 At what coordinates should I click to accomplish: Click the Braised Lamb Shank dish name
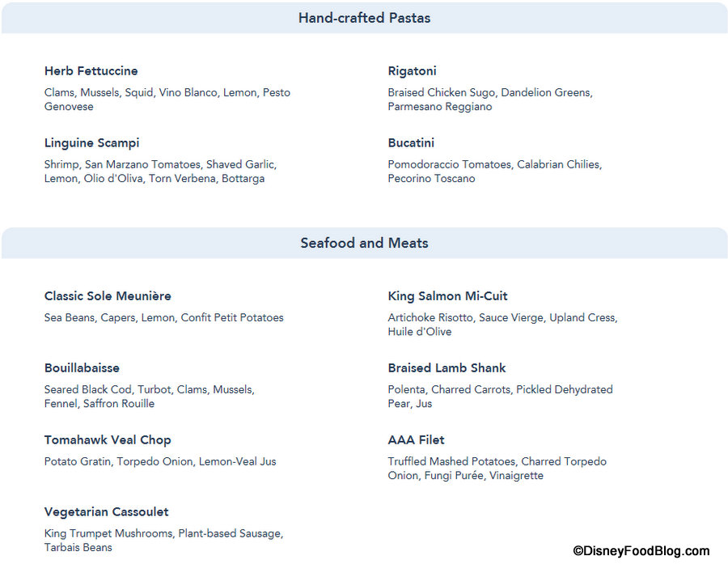(x=447, y=368)
